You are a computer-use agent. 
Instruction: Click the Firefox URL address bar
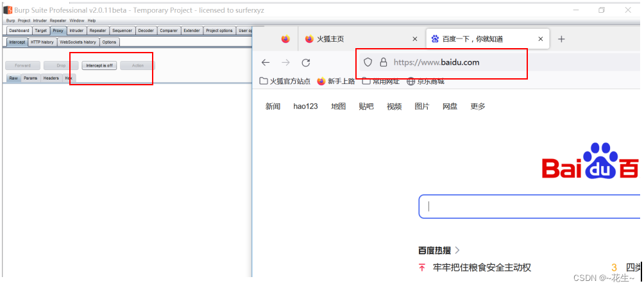click(x=501, y=62)
